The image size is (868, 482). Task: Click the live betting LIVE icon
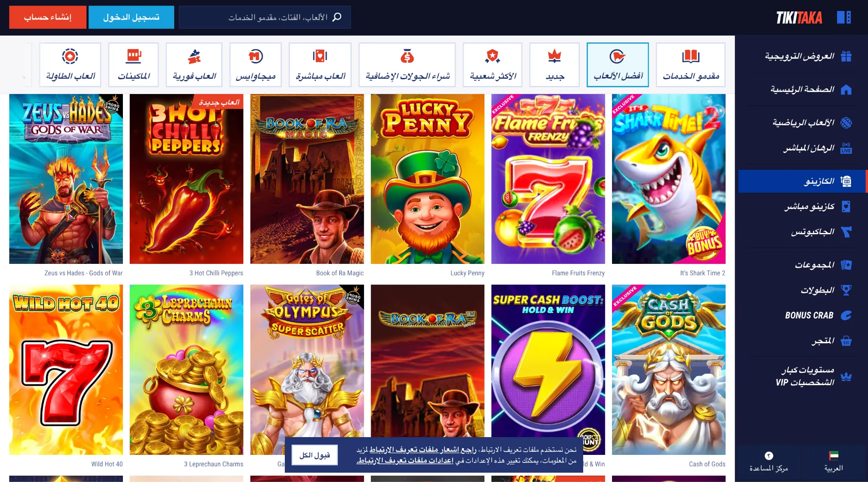tap(846, 148)
